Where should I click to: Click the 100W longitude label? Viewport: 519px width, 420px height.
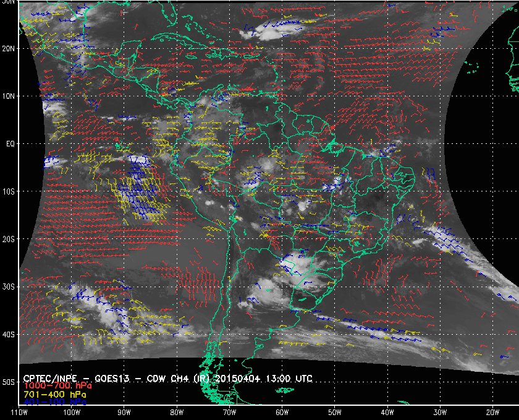72,413
